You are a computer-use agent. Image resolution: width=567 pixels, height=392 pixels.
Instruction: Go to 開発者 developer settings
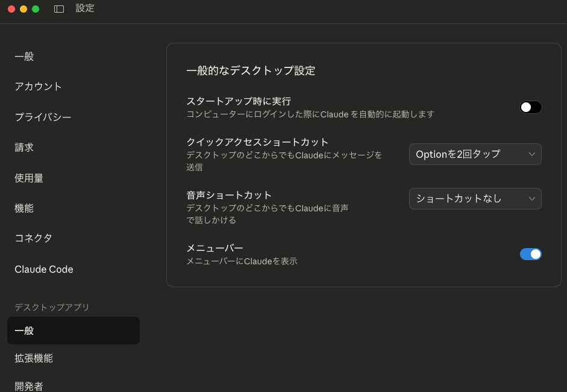point(29,386)
